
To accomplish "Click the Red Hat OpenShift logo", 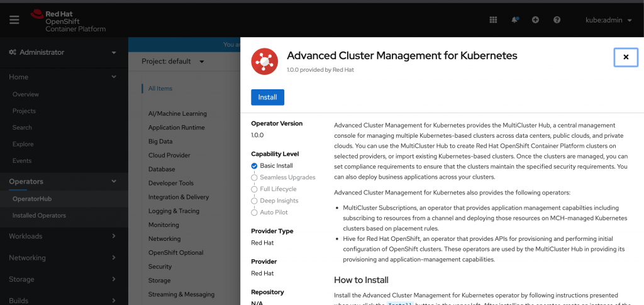I will point(68,21).
